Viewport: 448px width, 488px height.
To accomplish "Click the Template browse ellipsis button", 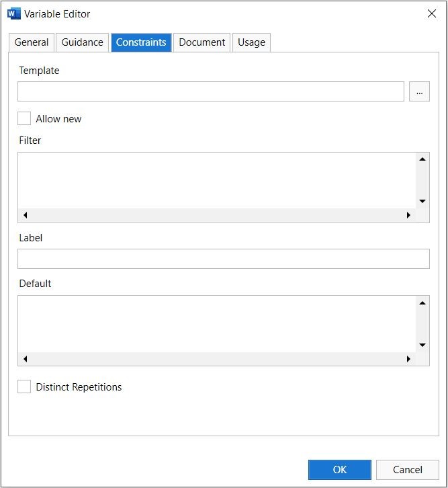I will pos(419,92).
